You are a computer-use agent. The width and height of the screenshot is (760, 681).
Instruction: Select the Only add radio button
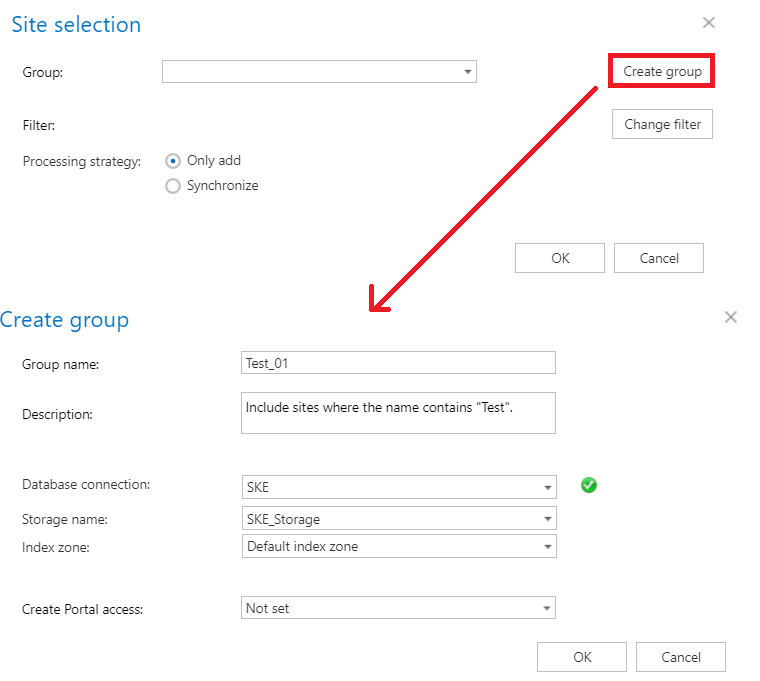pos(173,161)
